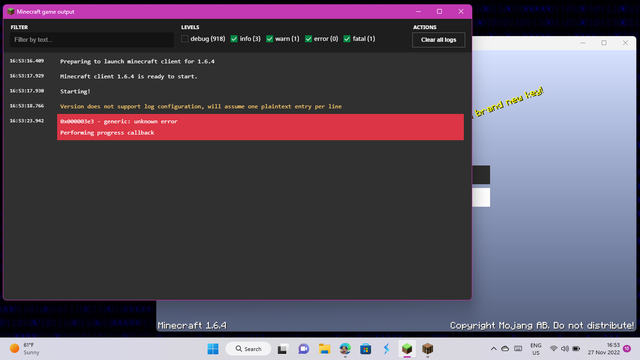Image resolution: width=640 pixels, height=360 pixels.
Task: Click the white button in the Minecraft game window
Action: [481, 197]
